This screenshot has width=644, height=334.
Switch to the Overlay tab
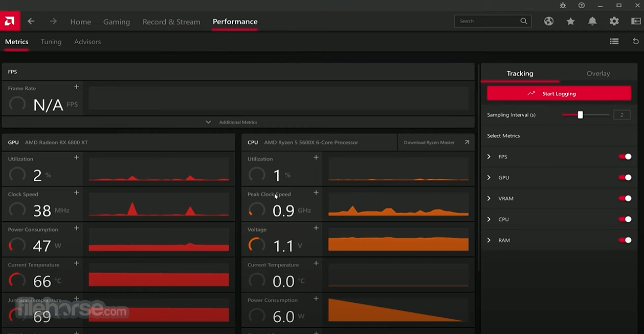598,74
